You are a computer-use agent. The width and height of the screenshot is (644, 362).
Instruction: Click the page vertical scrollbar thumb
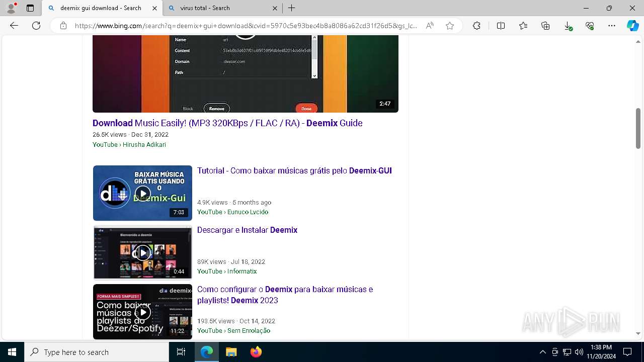point(638,128)
